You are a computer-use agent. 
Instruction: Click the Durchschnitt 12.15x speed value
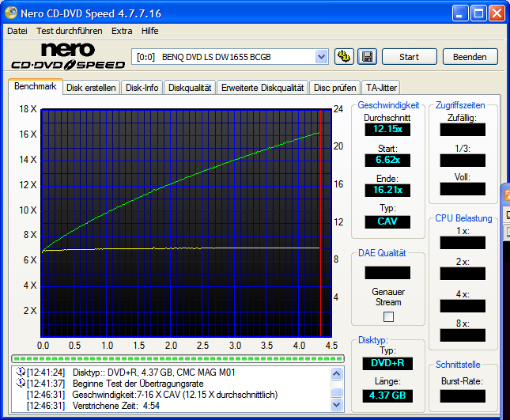pyautogui.click(x=387, y=129)
